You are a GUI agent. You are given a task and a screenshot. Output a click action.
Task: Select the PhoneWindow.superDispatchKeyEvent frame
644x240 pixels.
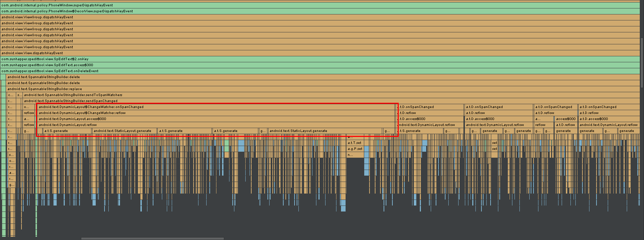click(x=320, y=5)
